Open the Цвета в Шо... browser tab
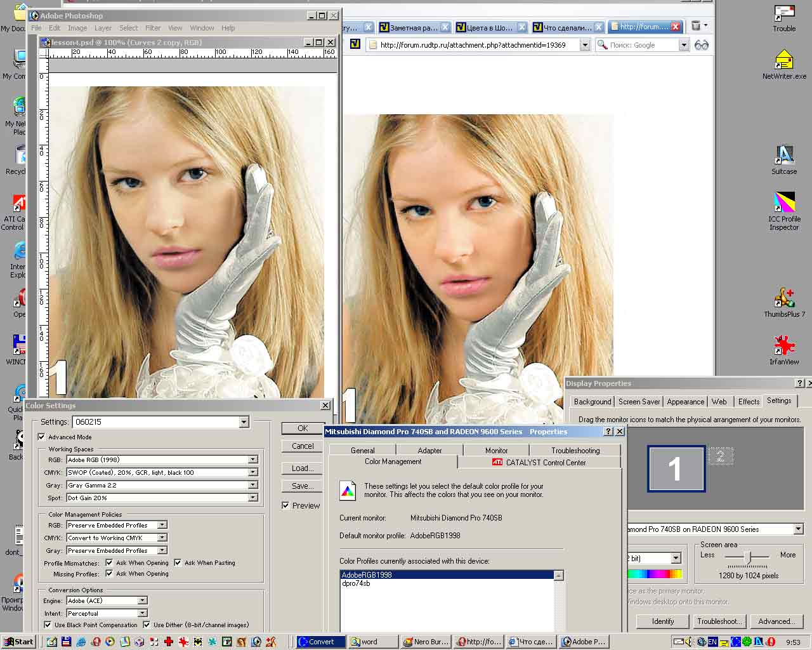 click(490, 27)
